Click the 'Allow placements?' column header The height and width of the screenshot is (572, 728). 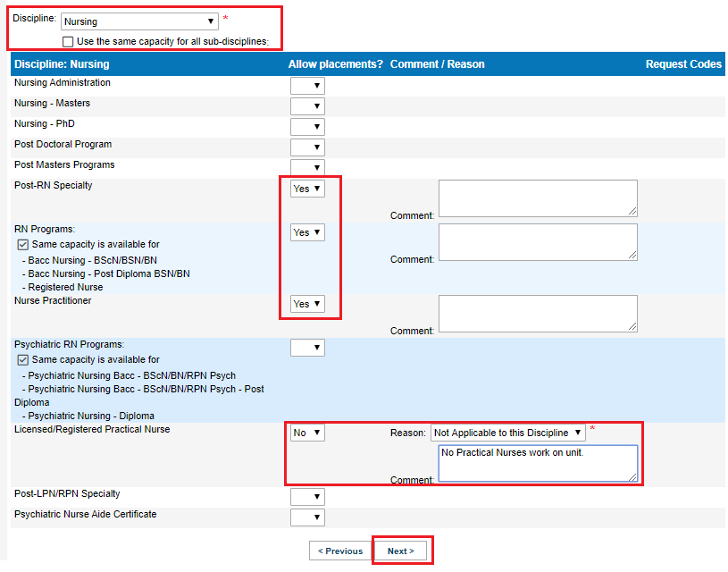[336, 64]
